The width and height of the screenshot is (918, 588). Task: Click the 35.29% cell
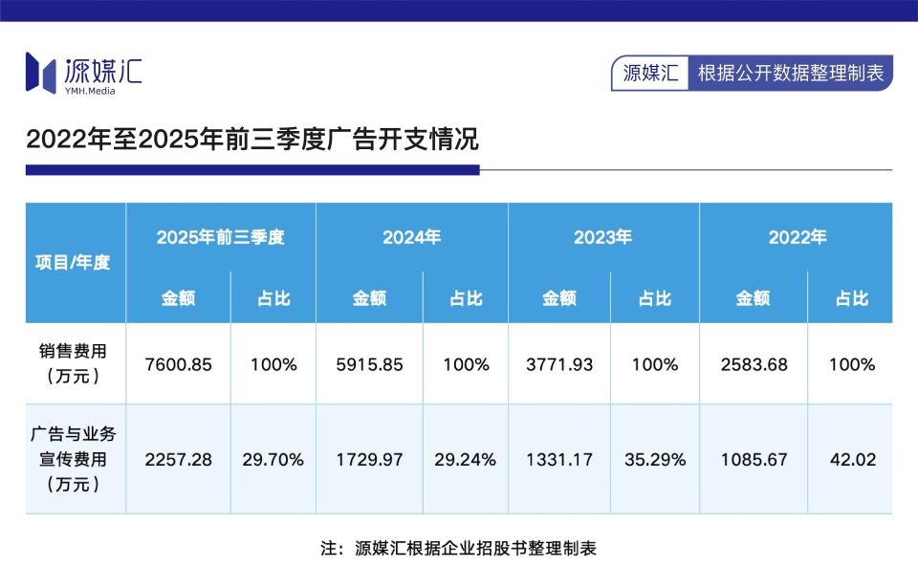pos(654,460)
